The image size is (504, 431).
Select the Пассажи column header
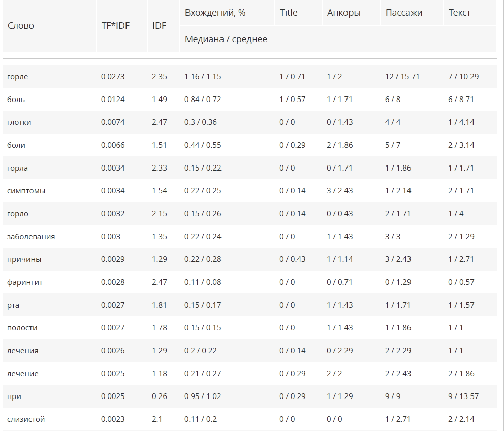pyautogui.click(x=403, y=13)
